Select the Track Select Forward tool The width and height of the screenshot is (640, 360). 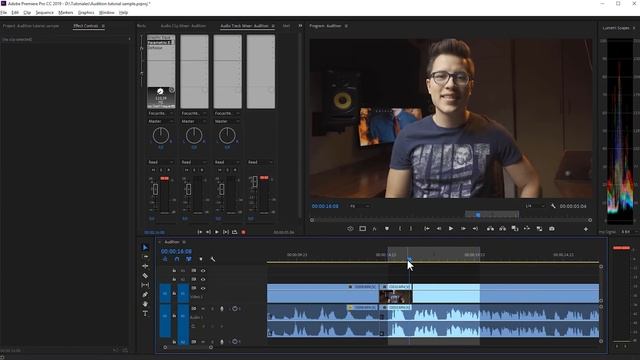click(x=145, y=257)
